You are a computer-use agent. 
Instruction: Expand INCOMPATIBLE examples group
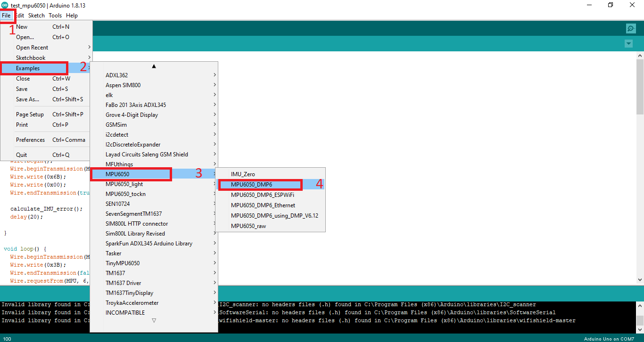pos(154,313)
